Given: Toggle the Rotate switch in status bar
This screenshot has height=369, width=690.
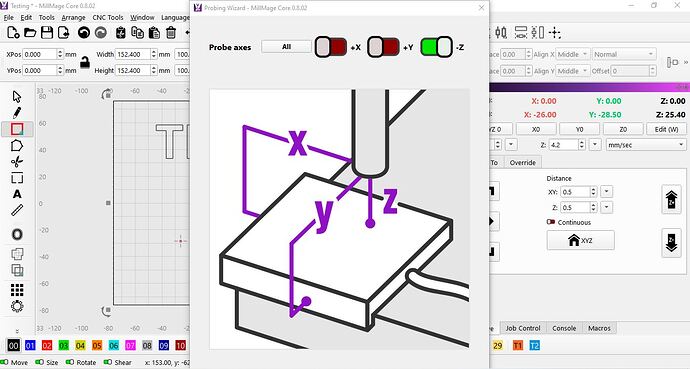Looking at the screenshot, I should (70, 362).
